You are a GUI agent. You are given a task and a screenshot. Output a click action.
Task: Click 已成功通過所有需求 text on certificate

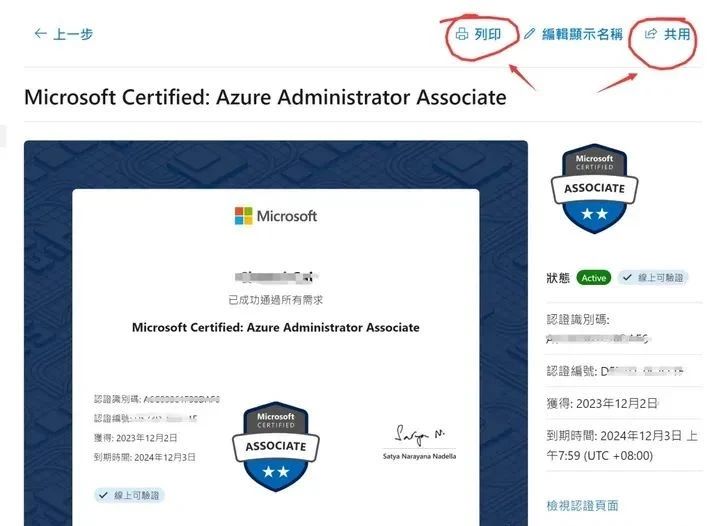coord(276,300)
